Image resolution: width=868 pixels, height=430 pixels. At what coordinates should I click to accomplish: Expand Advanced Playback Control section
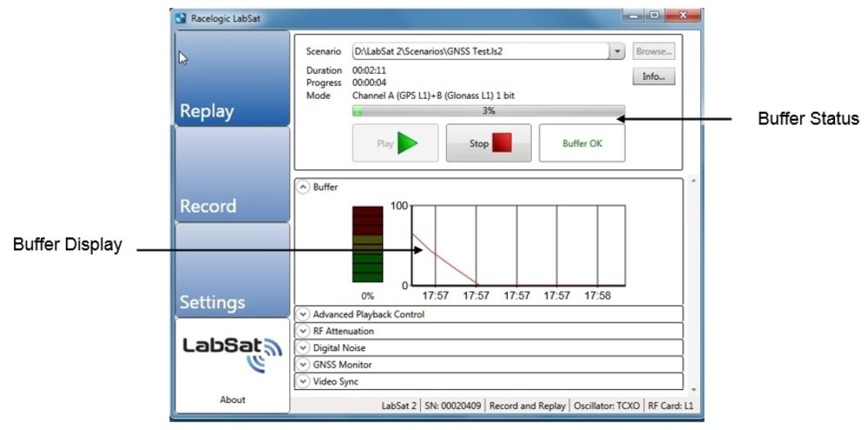[303, 314]
